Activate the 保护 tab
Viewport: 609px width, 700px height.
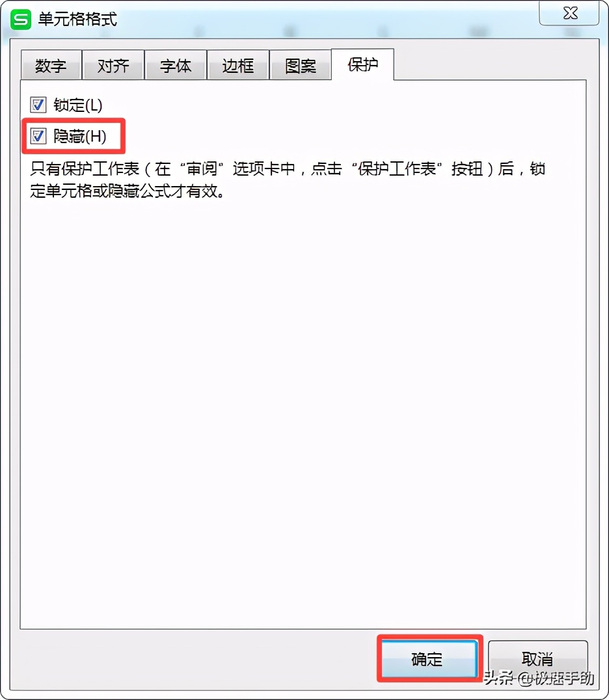[362, 64]
